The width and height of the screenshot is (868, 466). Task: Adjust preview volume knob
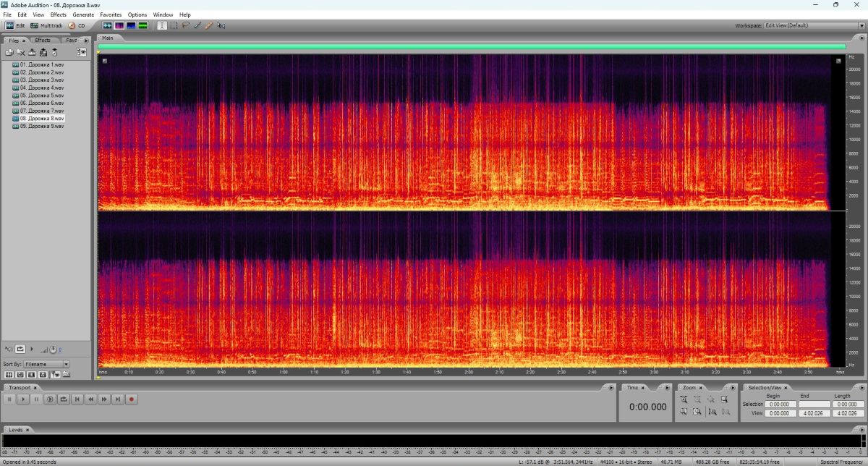[x=53, y=349]
